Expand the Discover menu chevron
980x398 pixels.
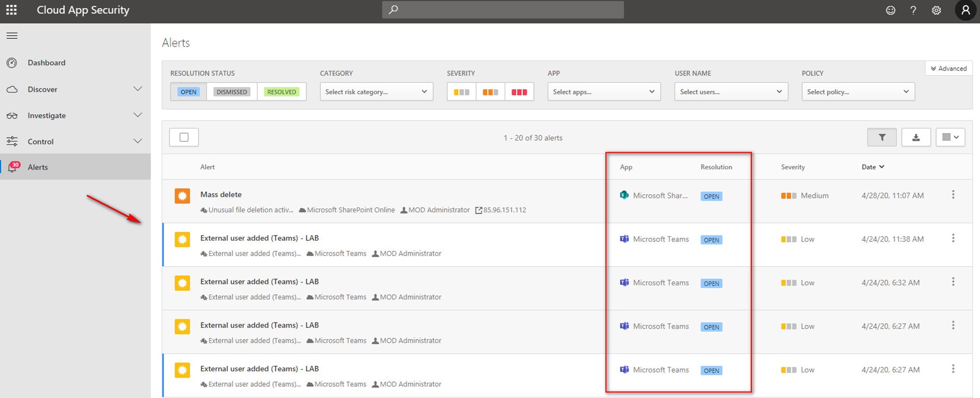point(137,89)
